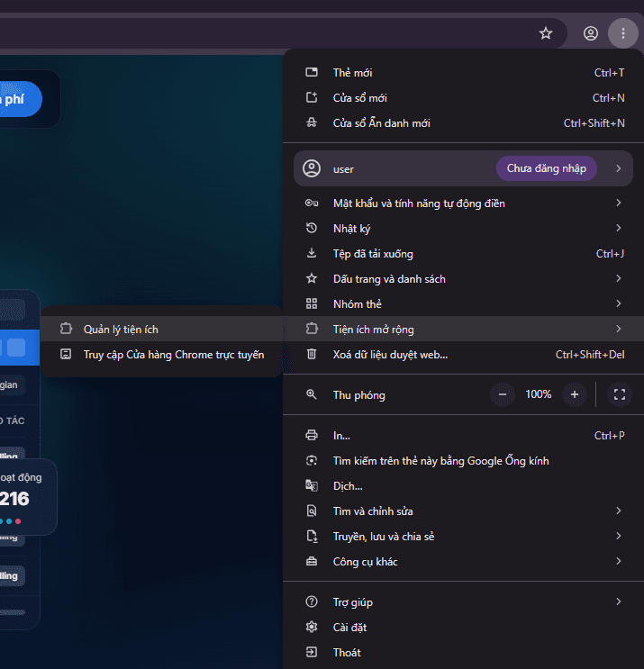Image resolution: width=644 pixels, height=669 pixels.
Task: Click the history clock icon beside Nhật ký
Action: pos(312,228)
